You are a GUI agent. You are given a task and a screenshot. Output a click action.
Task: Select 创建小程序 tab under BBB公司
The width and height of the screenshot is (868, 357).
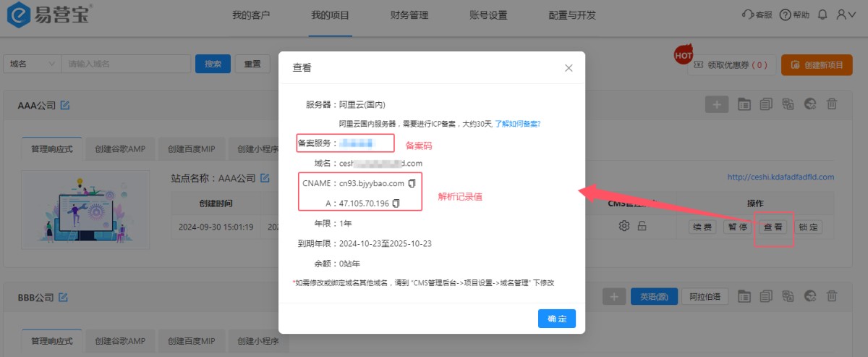[258, 340]
